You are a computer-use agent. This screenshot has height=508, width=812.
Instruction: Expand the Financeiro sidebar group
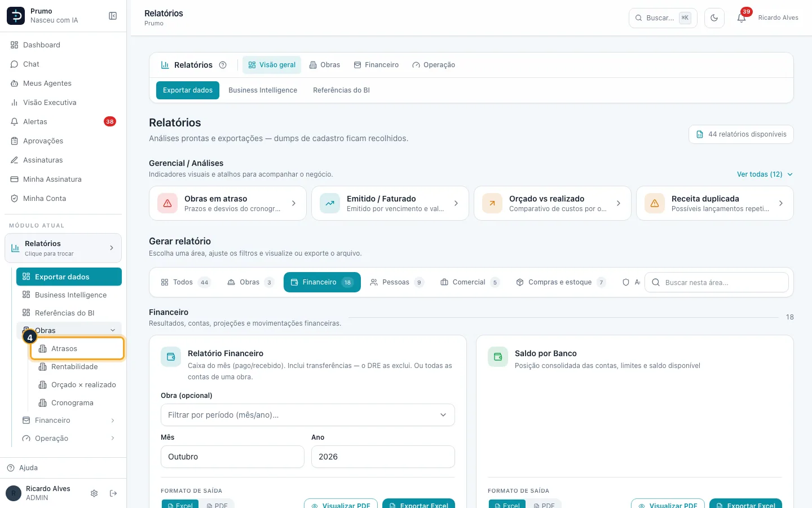[x=69, y=421]
